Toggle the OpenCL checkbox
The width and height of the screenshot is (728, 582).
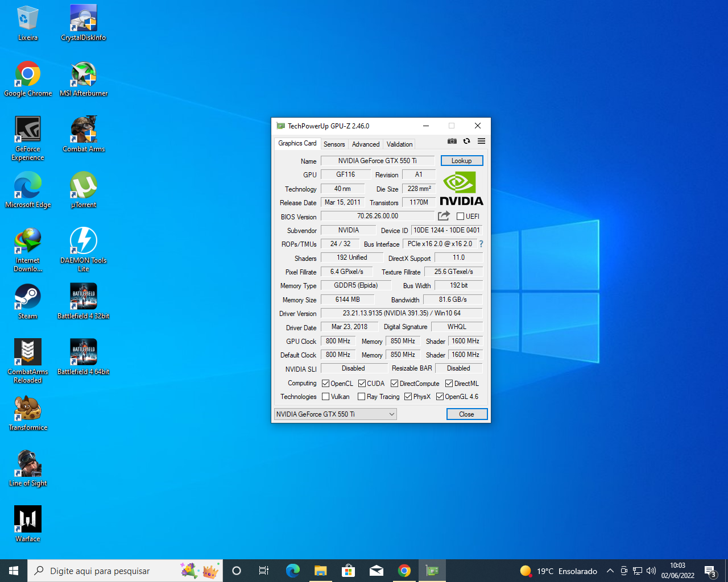tap(325, 384)
